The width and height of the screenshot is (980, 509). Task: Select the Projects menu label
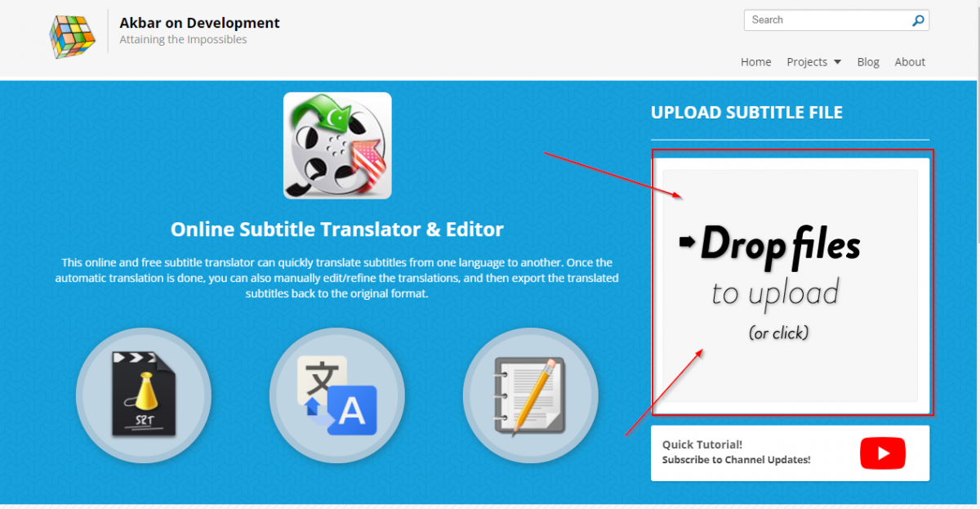(807, 62)
